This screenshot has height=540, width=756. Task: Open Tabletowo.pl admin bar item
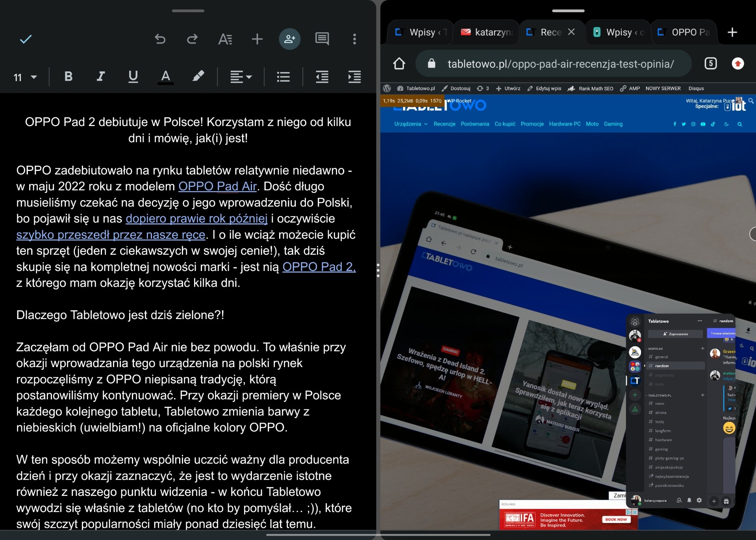tap(416, 89)
